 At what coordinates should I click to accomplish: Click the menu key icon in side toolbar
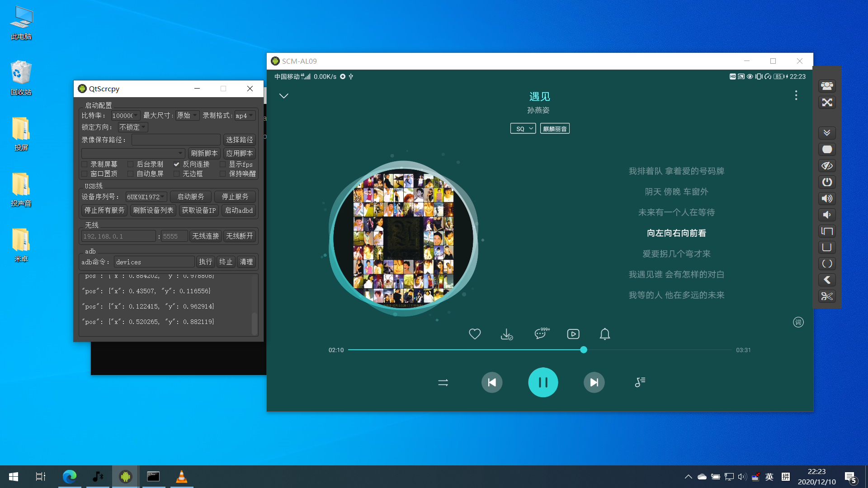pos(827,247)
